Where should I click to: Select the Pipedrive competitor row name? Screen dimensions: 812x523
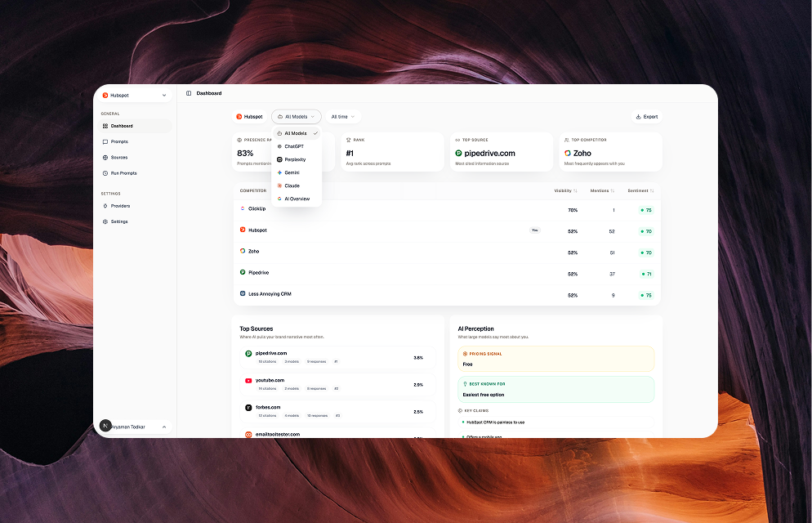coord(258,272)
